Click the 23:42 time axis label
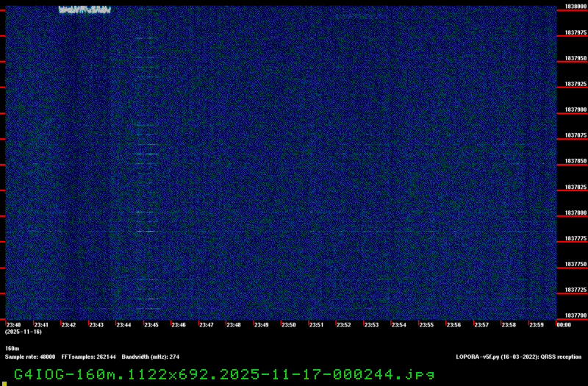The height and width of the screenshot is (386, 588). [68, 324]
